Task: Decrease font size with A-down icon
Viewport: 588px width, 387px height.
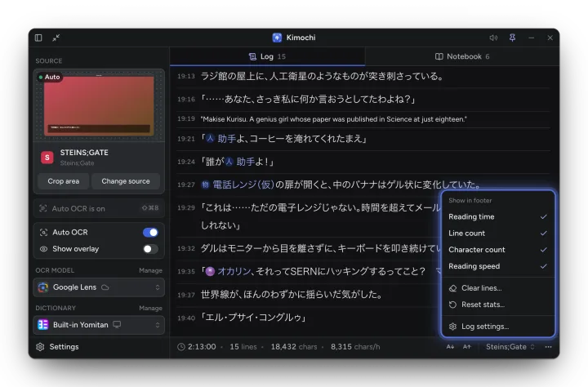Action: point(450,347)
